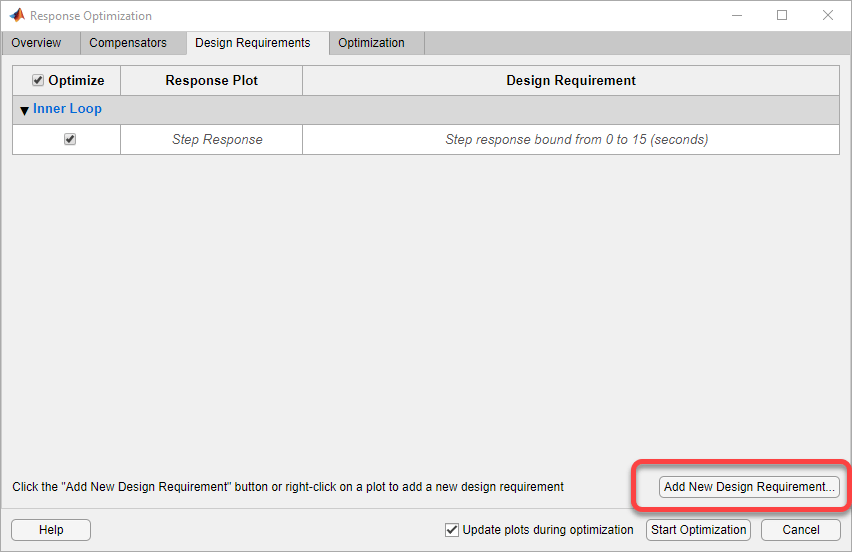Switch to the Overview tab
This screenshot has height=552, width=852.
(x=41, y=43)
